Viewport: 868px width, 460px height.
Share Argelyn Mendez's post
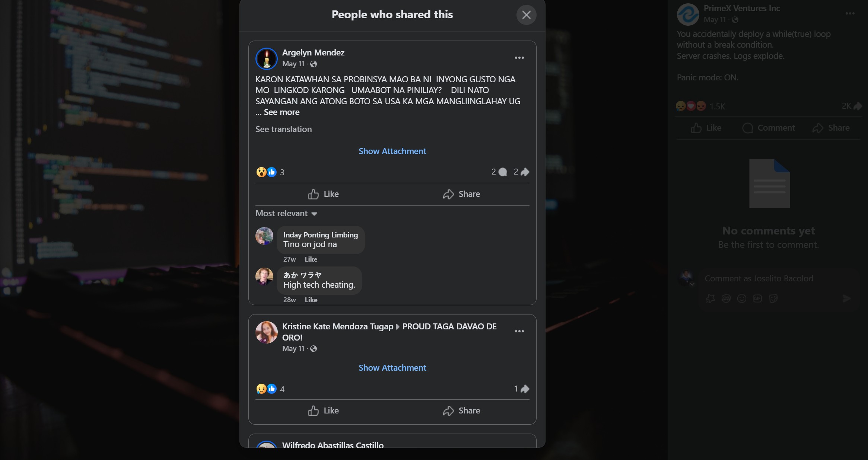(461, 194)
